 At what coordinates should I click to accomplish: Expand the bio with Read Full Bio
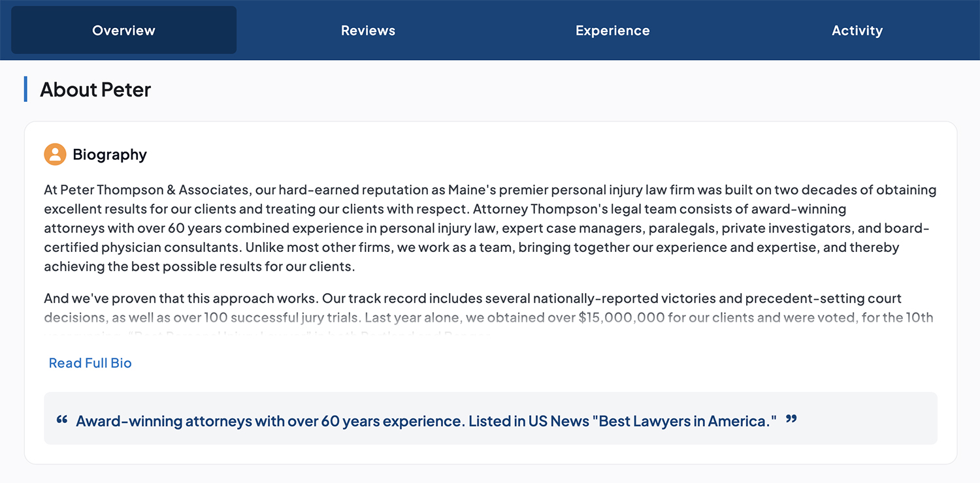click(90, 363)
